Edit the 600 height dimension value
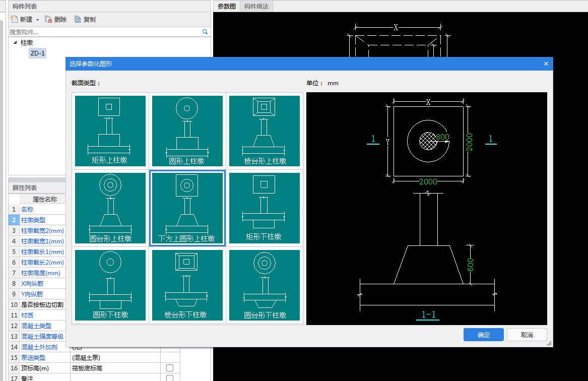The width and height of the screenshot is (588, 381). click(x=471, y=265)
